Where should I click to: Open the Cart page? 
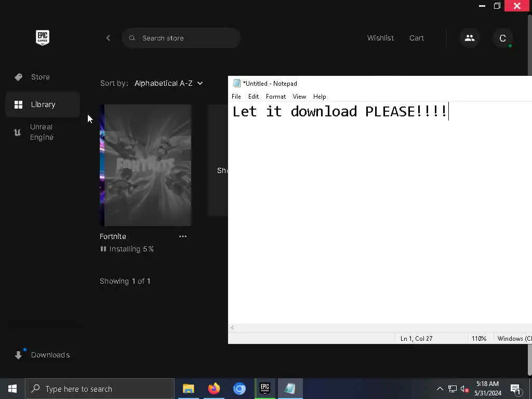click(x=416, y=38)
